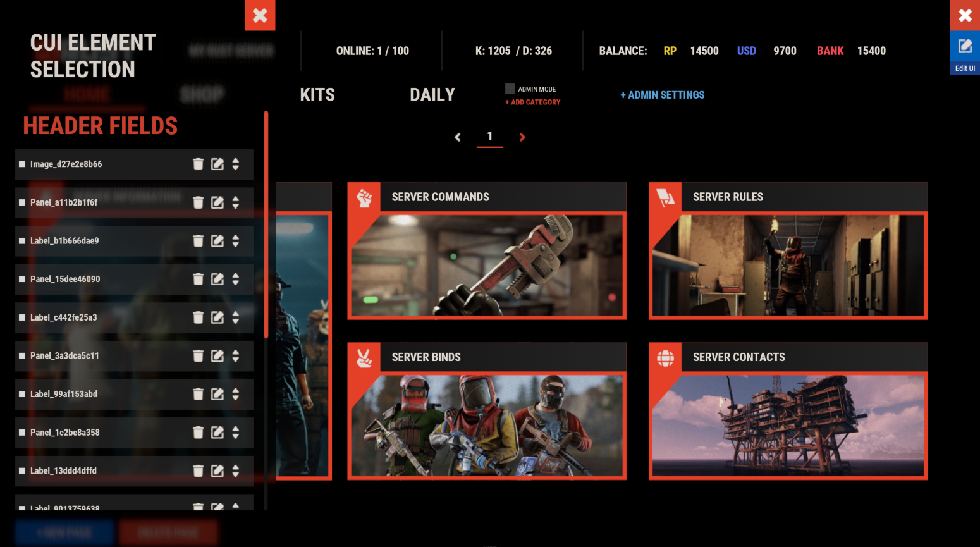Open editor for Panel_a11b2b1f6f

(217, 202)
